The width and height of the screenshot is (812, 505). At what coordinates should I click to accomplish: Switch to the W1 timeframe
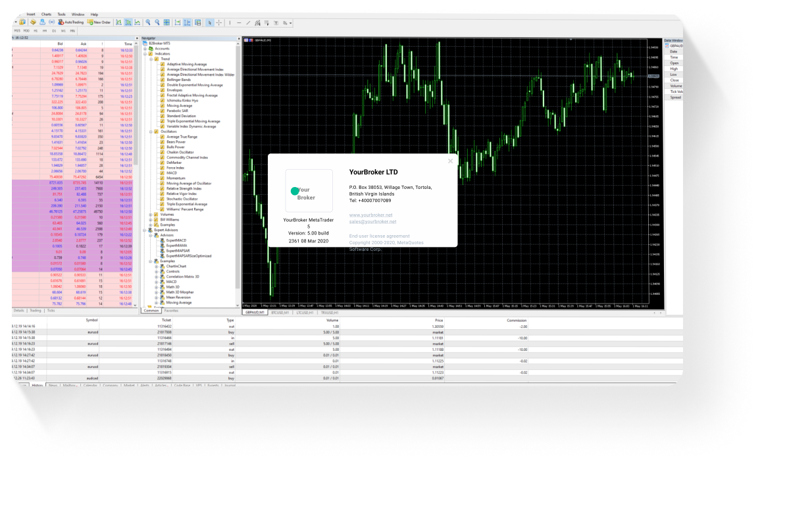pos(63,31)
